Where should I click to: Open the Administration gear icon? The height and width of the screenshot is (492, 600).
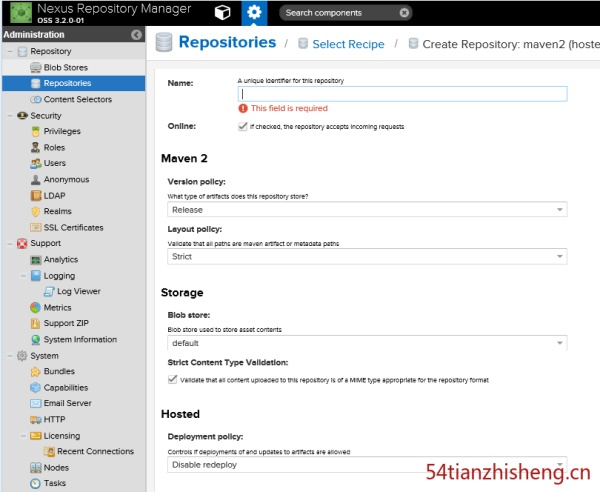tap(254, 13)
